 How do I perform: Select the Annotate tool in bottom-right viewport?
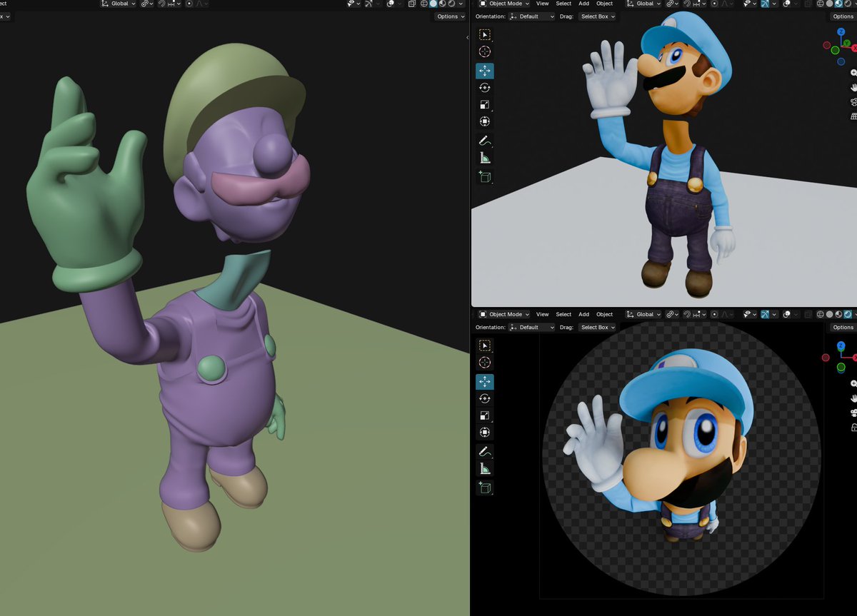485,452
